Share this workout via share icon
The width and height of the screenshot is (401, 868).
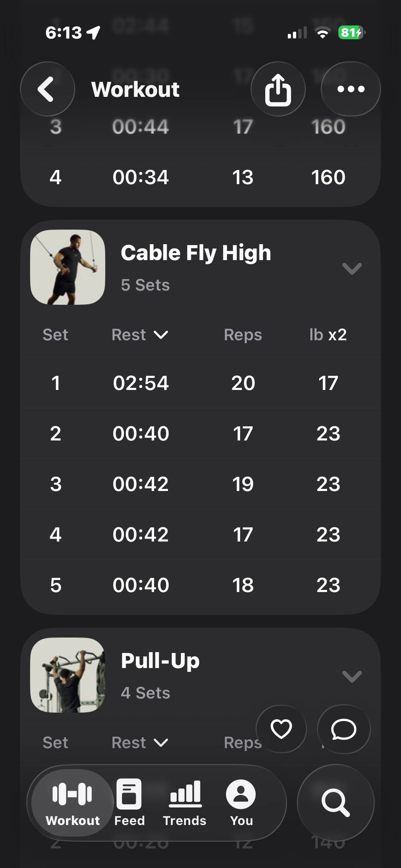pos(278,89)
